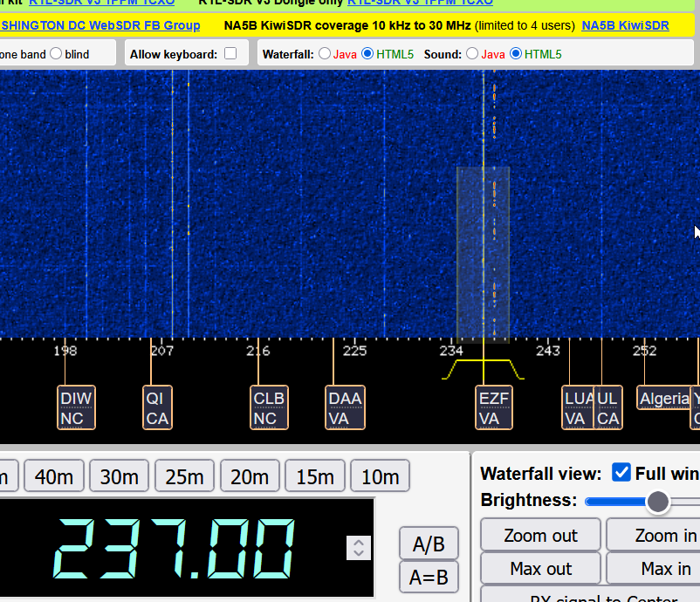The height and width of the screenshot is (602, 700).
Task: Adjust the Brightness slider
Action: [657, 501]
